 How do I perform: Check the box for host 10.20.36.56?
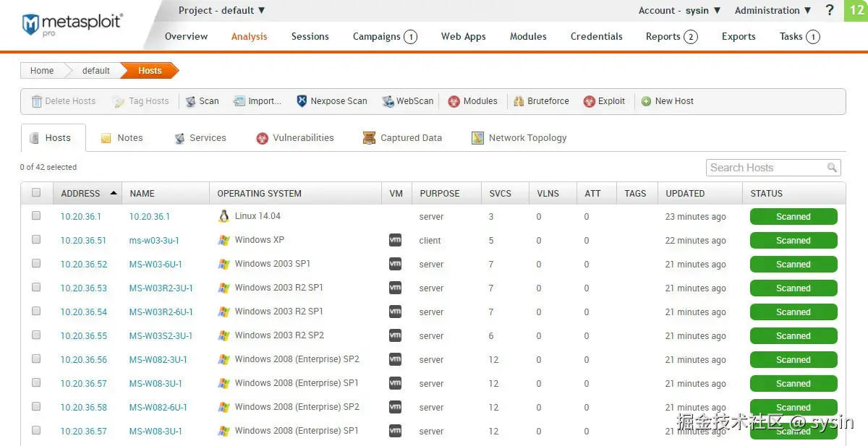pyautogui.click(x=36, y=359)
